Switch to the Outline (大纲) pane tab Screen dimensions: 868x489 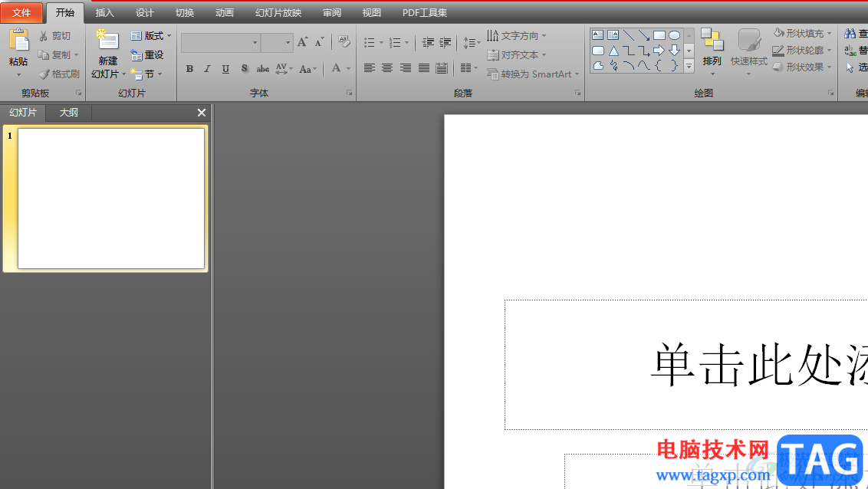pyautogui.click(x=69, y=113)
